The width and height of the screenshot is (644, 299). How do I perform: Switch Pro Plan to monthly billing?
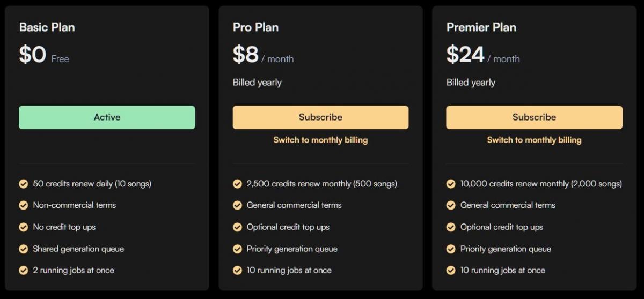click(x=320, y=140)
